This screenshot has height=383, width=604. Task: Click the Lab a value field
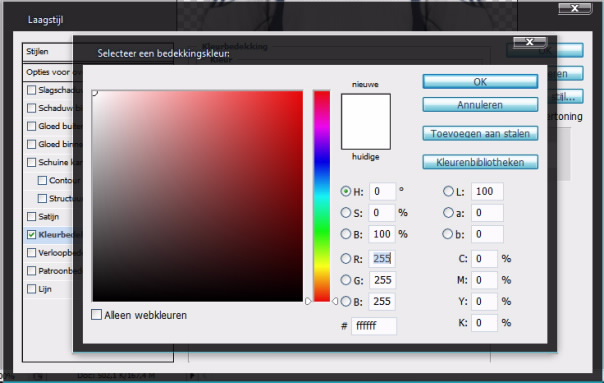(x=487, y=213)
